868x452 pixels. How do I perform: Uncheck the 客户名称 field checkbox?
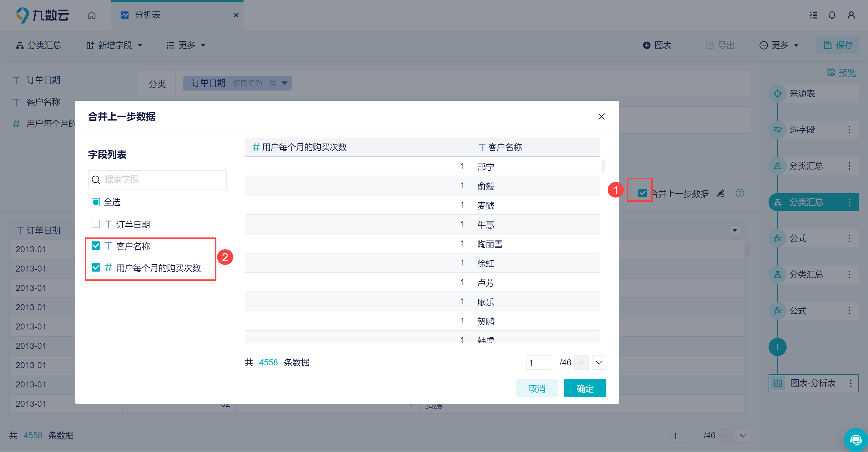click(x=96, y=246)
